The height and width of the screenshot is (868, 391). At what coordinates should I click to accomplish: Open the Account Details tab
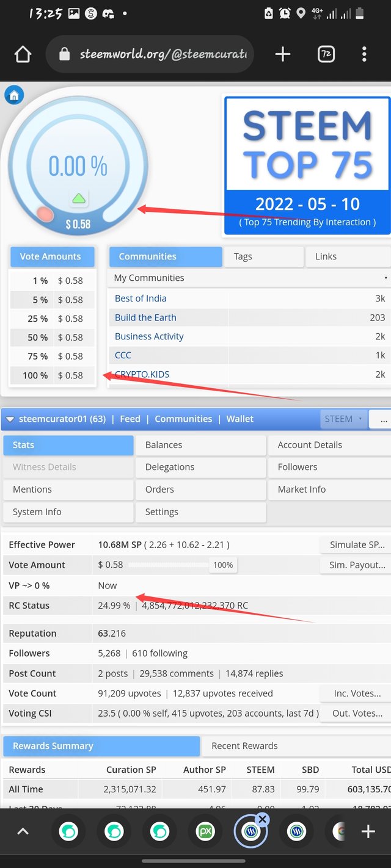330,445
